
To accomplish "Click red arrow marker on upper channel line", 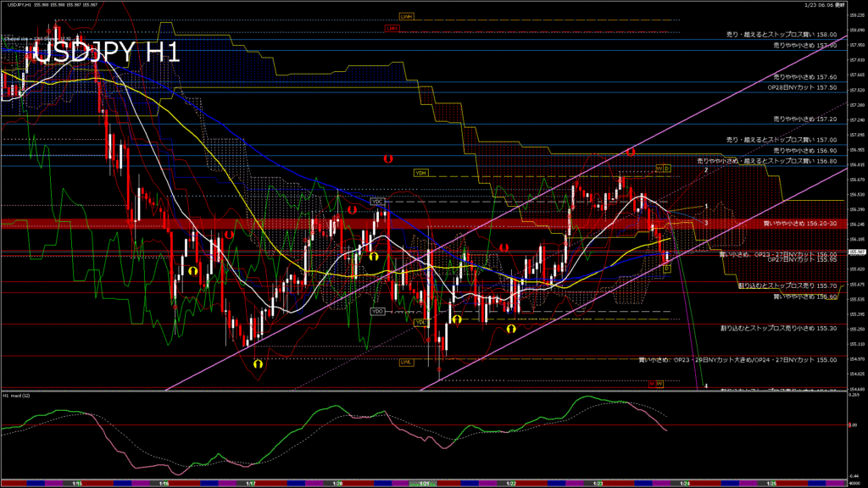I will pos(632,152).
